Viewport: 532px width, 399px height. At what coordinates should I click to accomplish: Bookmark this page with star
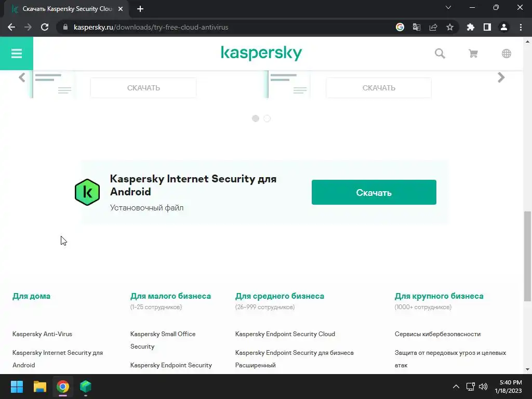[450, 27]
